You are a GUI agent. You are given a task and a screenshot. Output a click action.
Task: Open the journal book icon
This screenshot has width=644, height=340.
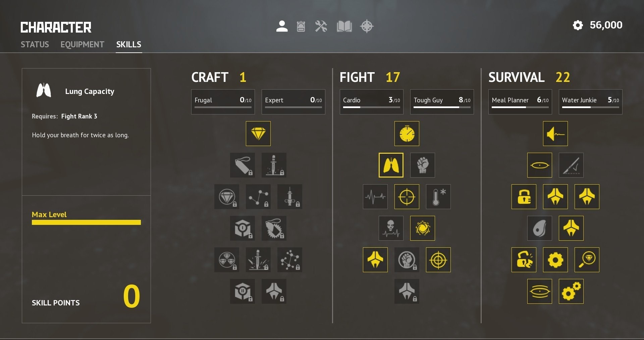coord(344,26)
